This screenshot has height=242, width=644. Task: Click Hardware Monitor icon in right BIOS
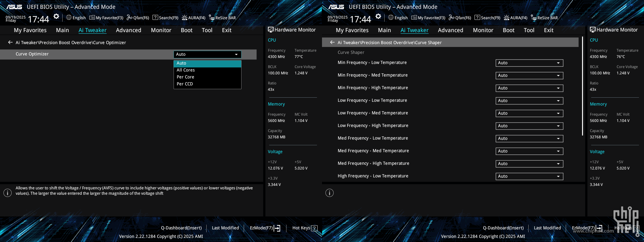(592, 30)
